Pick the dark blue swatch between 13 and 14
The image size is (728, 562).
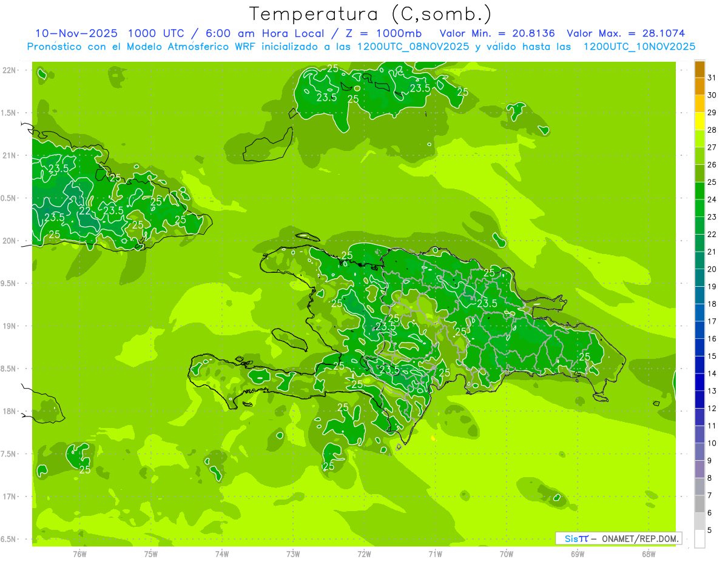click(x=699, y=382)
